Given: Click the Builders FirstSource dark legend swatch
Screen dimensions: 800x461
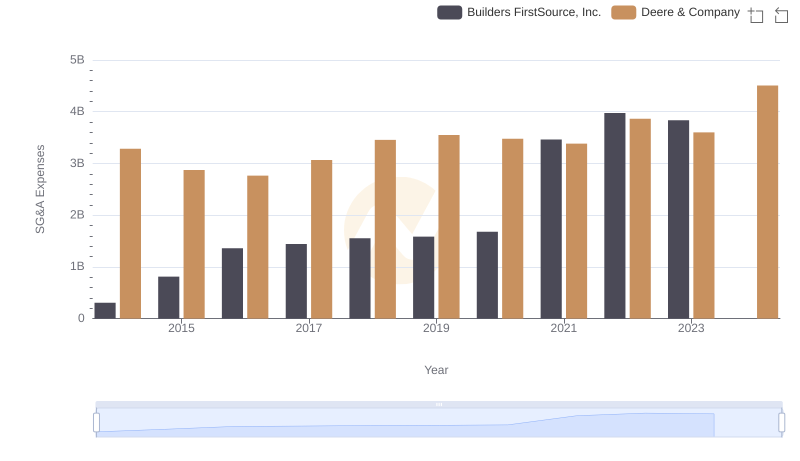Looking at the screenshot, I should [449, 12].
